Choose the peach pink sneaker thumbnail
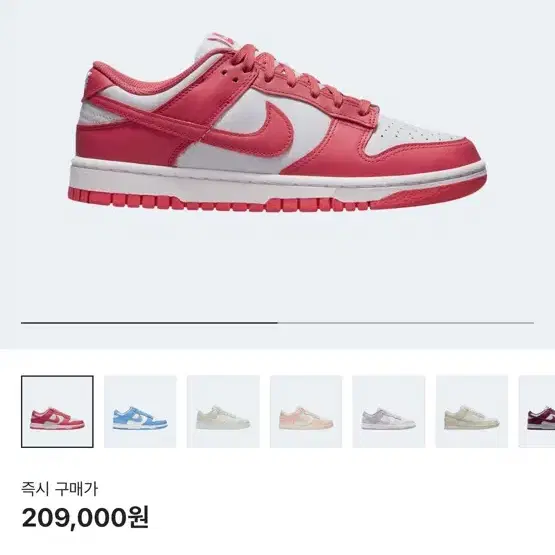The width and height of the screenshot is (555, 555). click(306, 412)
